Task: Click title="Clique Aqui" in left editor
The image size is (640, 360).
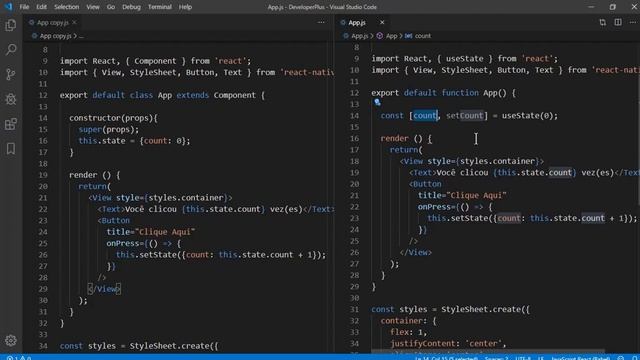Action: click(151, 232)
